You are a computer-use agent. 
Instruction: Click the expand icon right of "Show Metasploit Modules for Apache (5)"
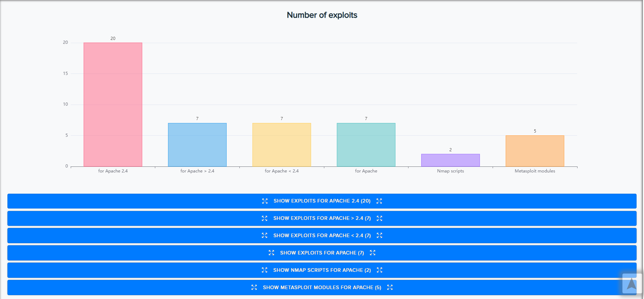[x=390, y=287]
